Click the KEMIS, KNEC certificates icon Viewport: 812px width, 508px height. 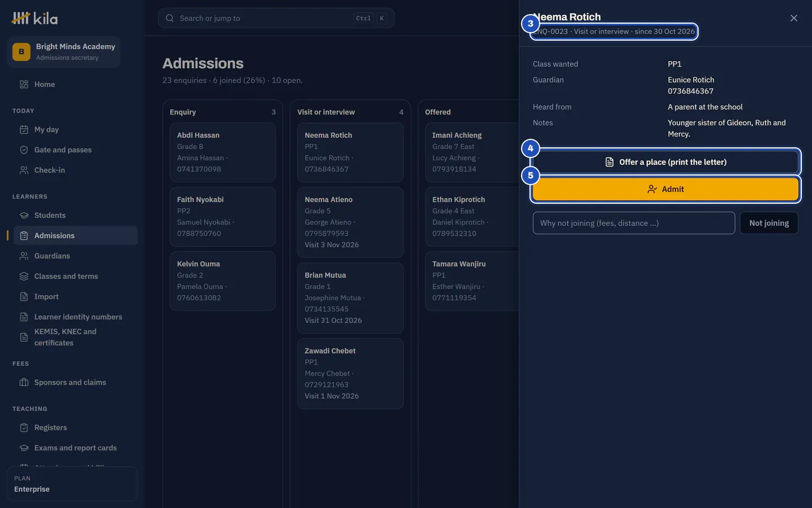pos(24,337)
